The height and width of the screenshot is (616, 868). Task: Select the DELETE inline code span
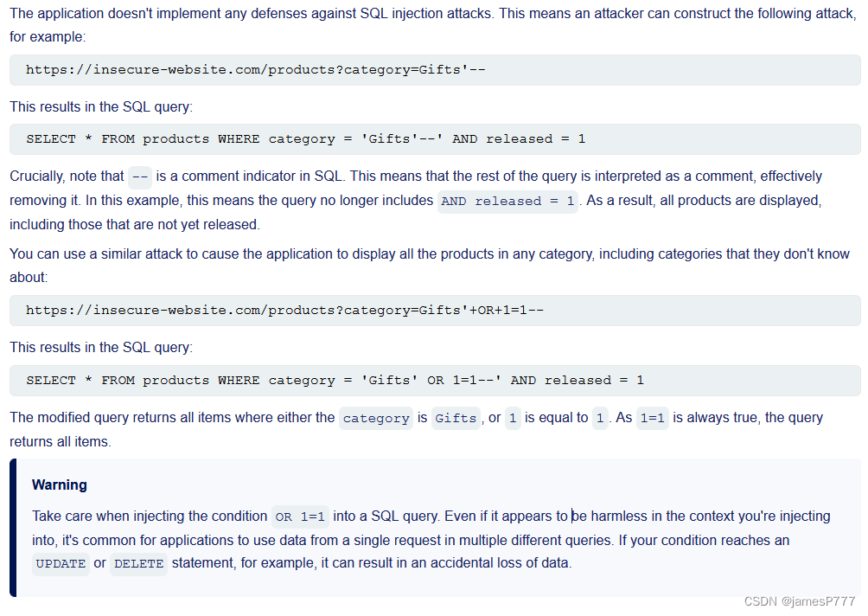coord(138,563)
